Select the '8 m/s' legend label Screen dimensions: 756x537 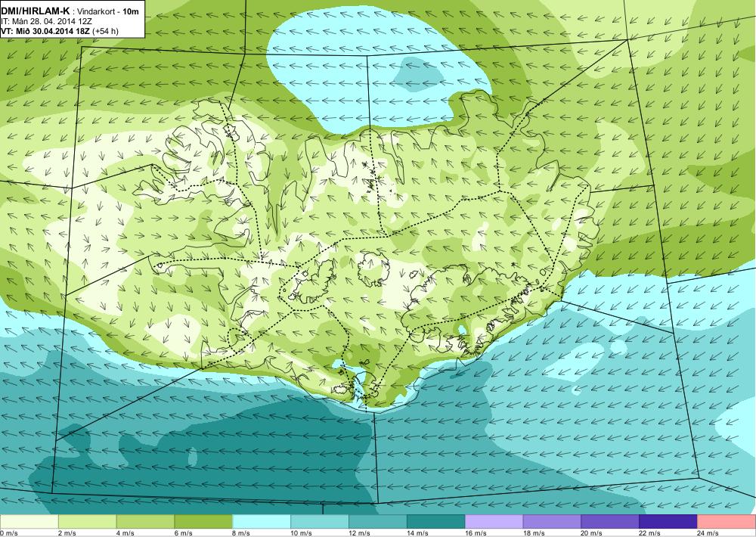click(x=242, y=533)
